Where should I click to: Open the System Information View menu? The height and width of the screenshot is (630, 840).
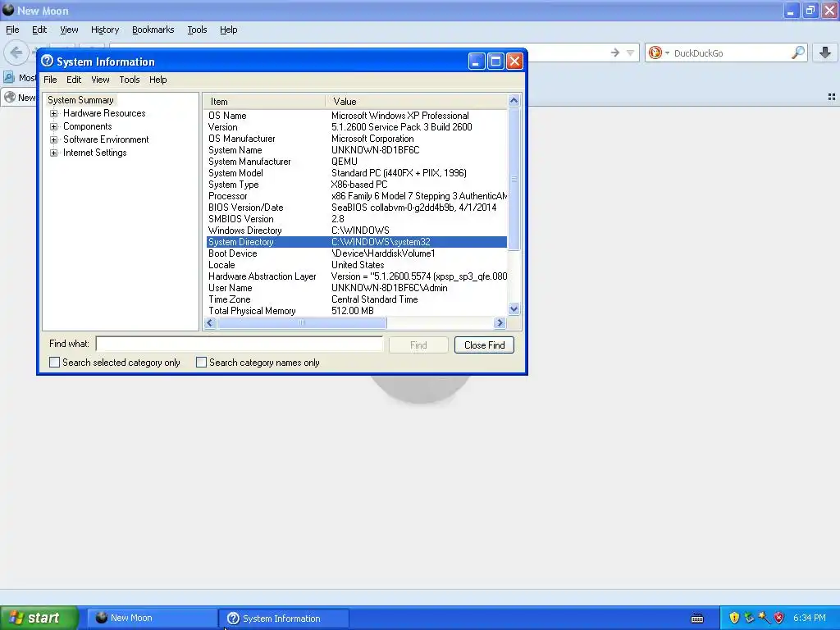coord(100,80)
